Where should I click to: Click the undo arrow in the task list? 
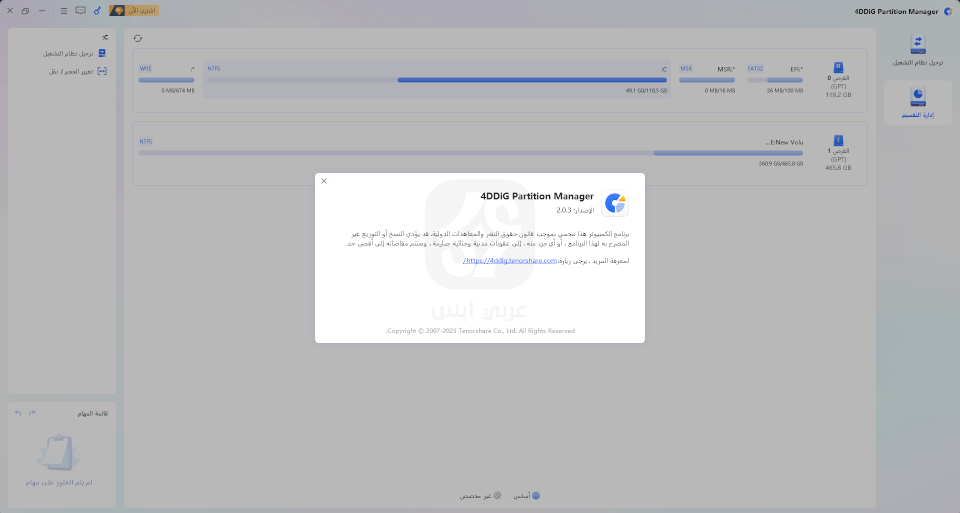pyautogui.click(x=18, y=413)
